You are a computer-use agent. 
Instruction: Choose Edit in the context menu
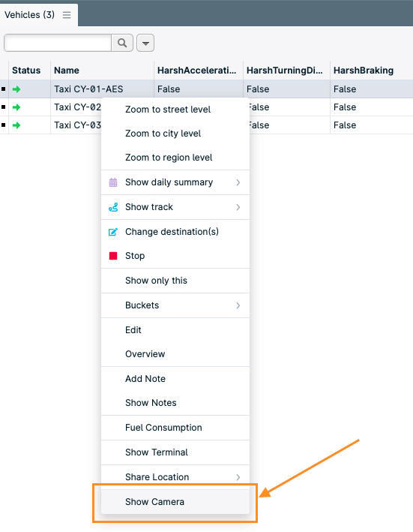click(x=175, y=330)
